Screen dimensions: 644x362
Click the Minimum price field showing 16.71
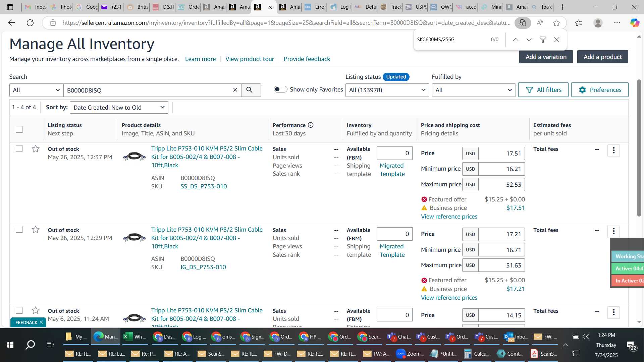(501, 250)
